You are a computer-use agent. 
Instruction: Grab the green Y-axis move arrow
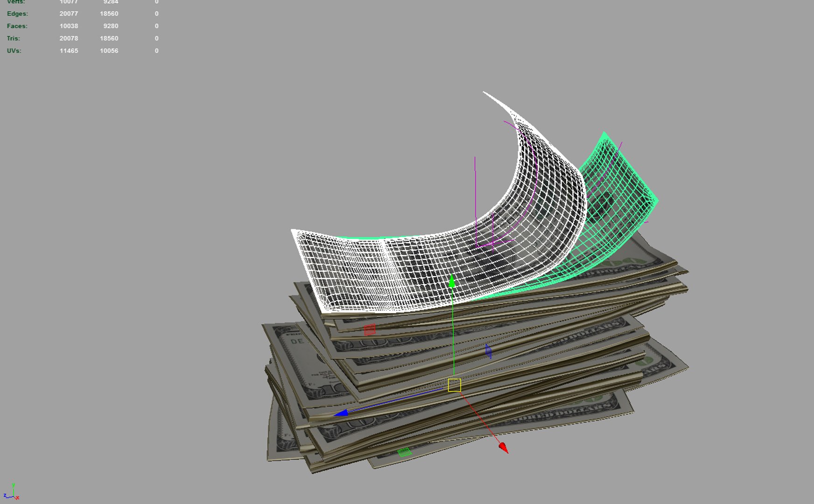[x=452, y=281]
